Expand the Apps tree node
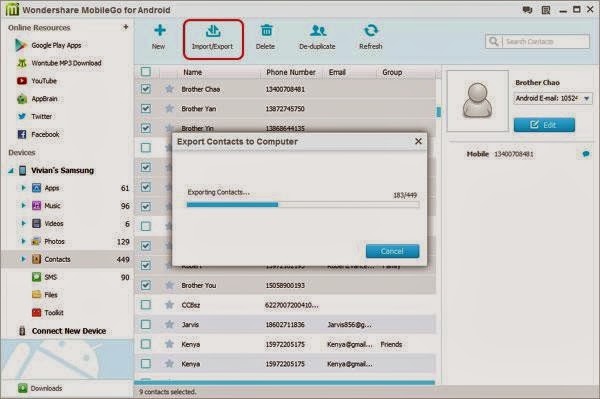Image resolution: width=600 pixels, height=399 pixels. click(x=23, y=188)
